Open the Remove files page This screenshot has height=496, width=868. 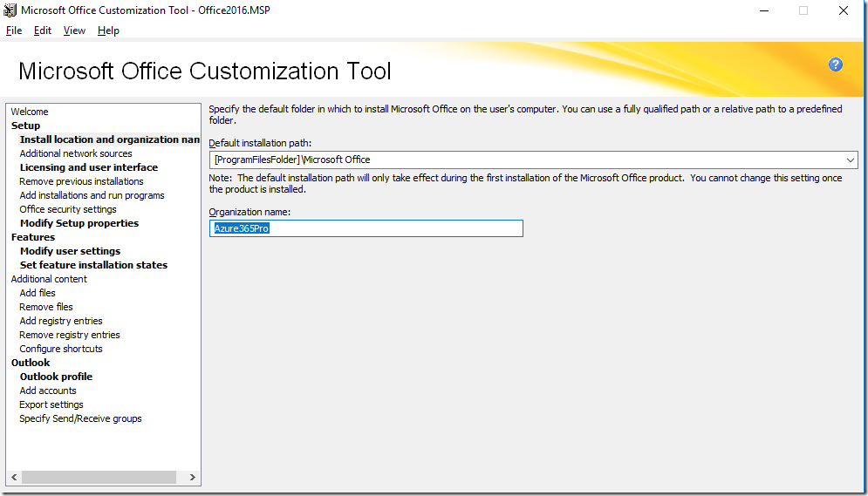46,307
